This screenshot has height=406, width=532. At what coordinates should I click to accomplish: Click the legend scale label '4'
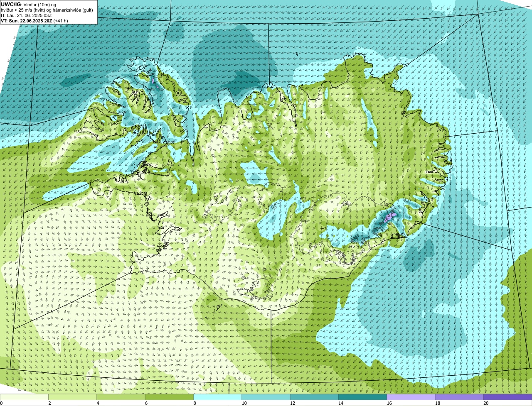click(x=98, y=403)
